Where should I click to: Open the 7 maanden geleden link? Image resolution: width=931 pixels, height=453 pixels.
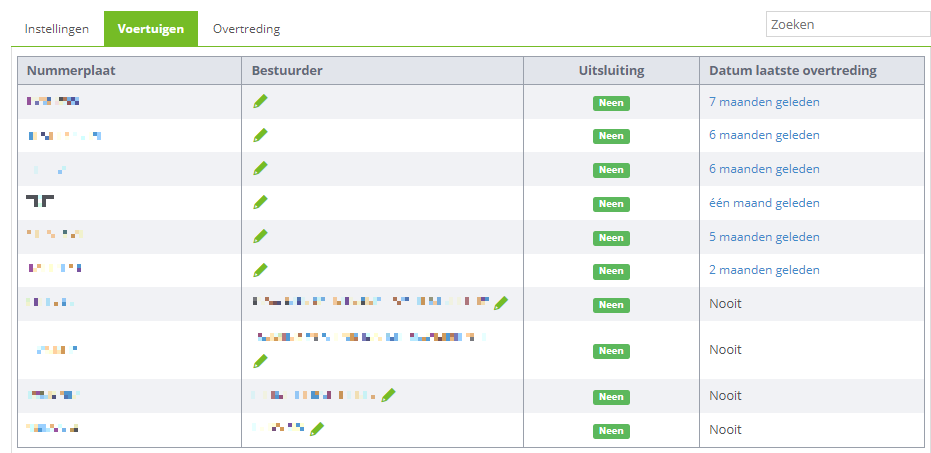click(764, 102)
